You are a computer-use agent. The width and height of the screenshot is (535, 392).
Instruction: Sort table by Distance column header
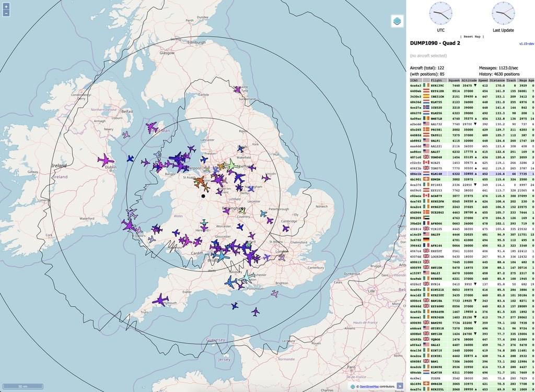(x=497, y=80)
